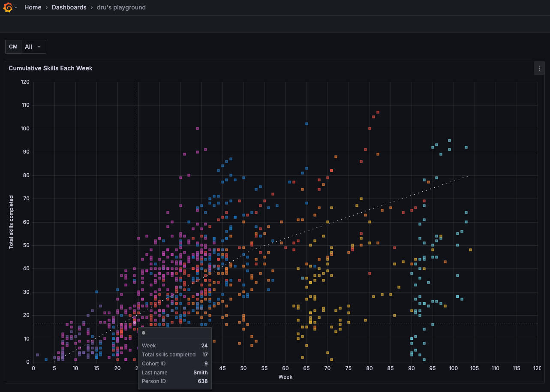Click the CM variable label
550x392 pixels.
(13, 47)
